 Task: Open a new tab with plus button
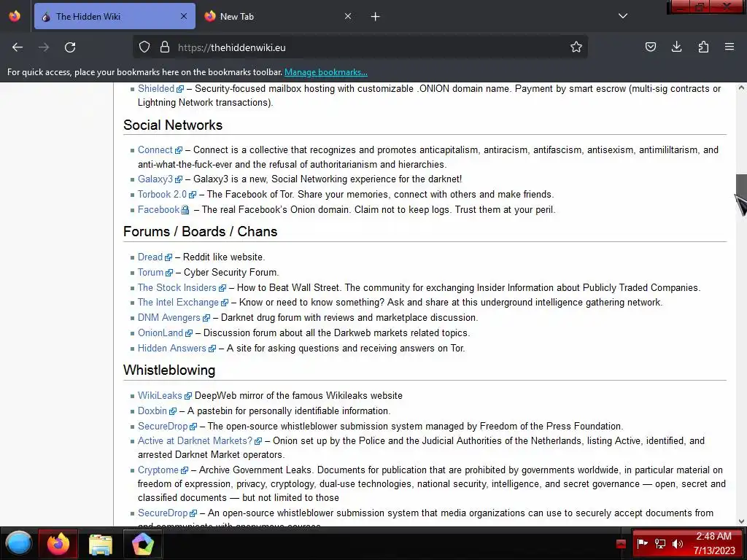click(x=376, y=17)
